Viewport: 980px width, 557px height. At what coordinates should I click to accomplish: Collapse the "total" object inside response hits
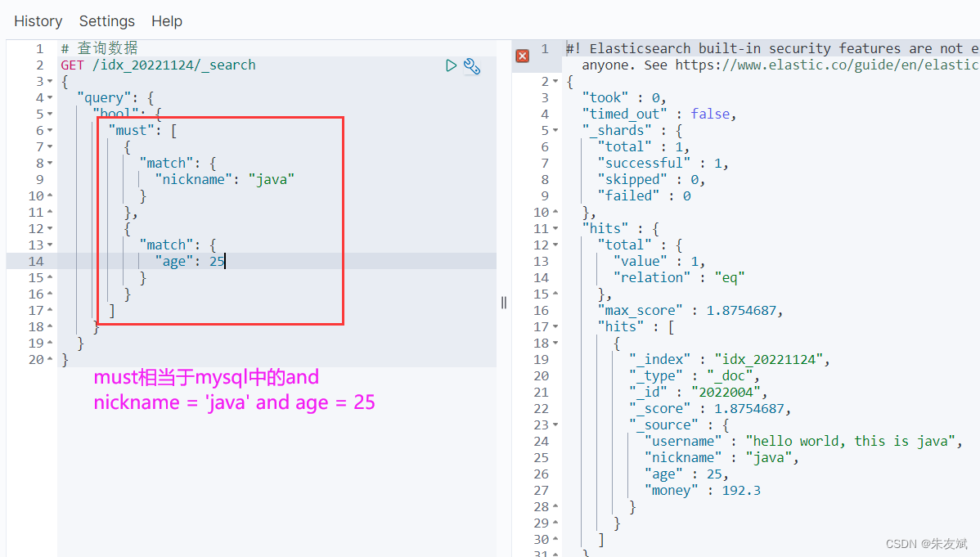[556, 244]
